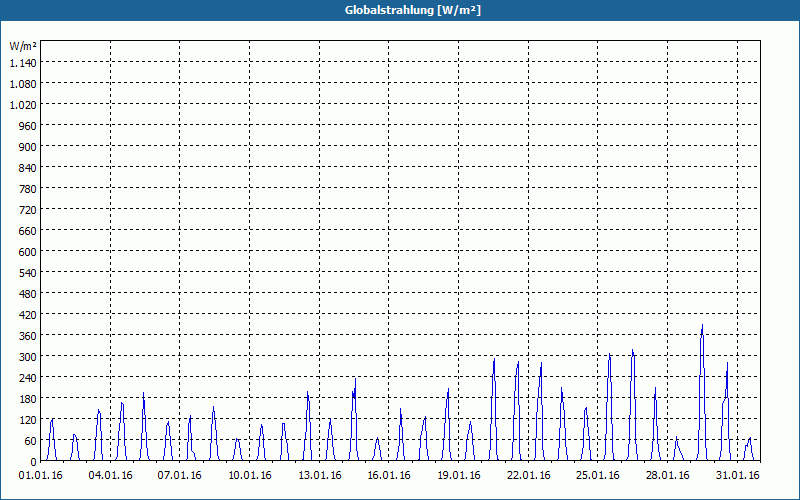Click the 60 y-axis label
This screenshot has height=500, width=800.
coord(31,441)
